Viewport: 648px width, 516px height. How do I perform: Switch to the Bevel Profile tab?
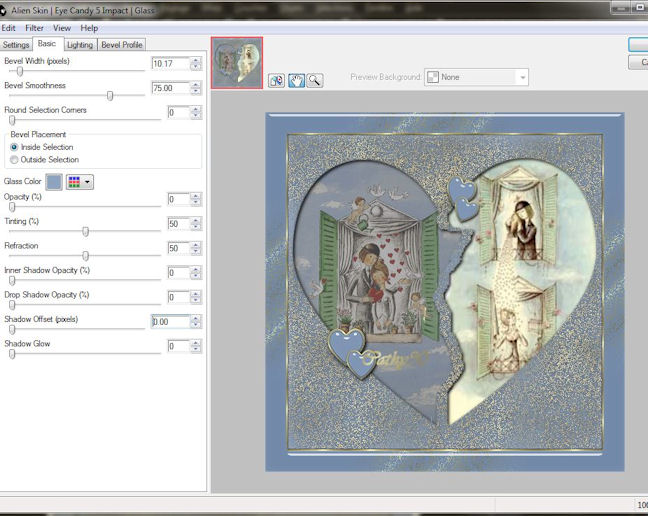(x=122, y=45)
